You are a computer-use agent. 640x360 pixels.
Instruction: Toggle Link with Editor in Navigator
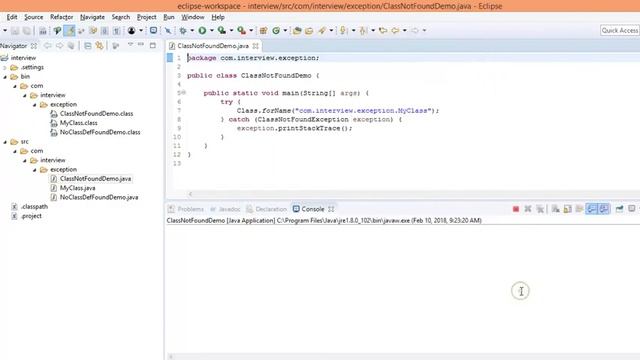[x=99, y=46]
